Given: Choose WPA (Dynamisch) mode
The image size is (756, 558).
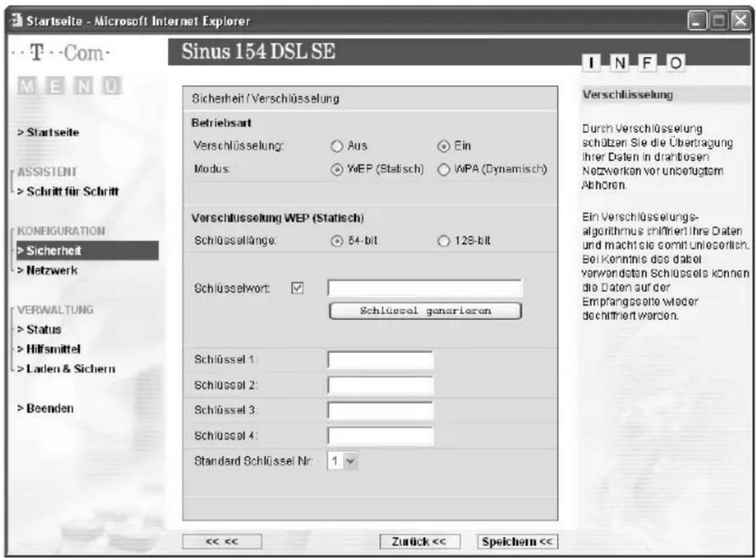Looking at the screenshot, I should [x=443, y=170].
